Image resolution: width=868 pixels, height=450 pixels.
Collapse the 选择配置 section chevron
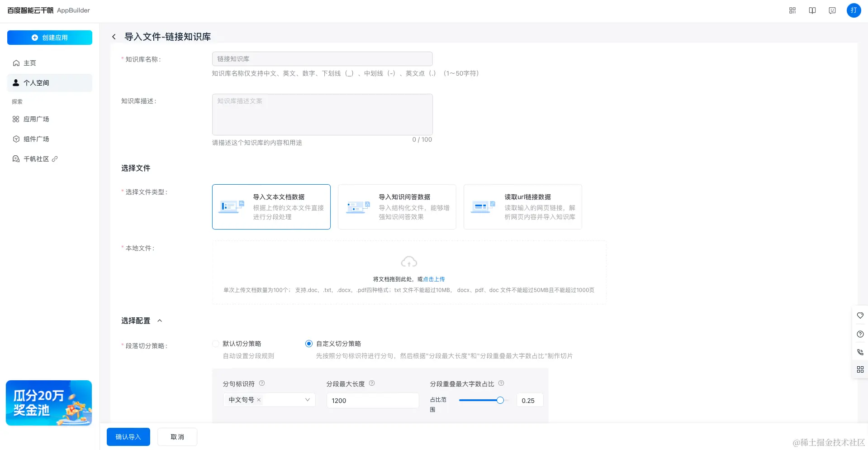point(160,321)
